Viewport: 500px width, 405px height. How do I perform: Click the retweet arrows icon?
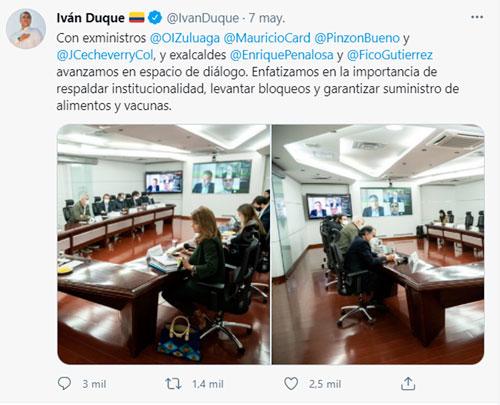[x=173, y=384]
